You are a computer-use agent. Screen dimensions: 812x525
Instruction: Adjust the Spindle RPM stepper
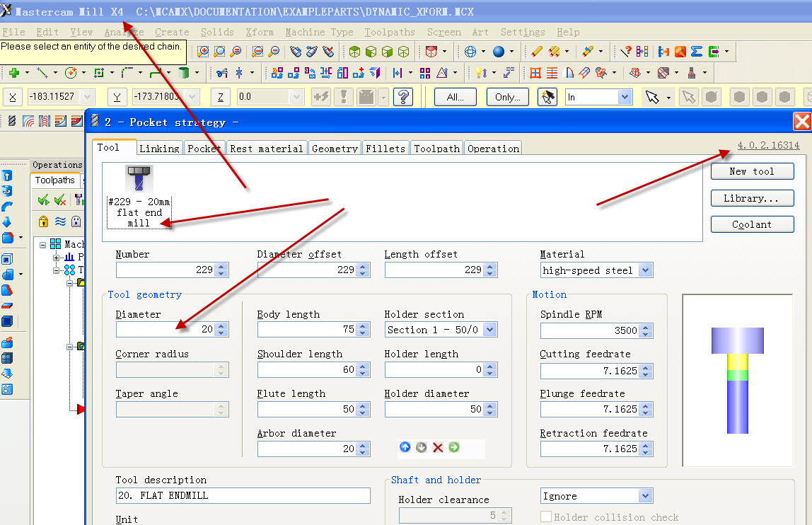(646, 330)
